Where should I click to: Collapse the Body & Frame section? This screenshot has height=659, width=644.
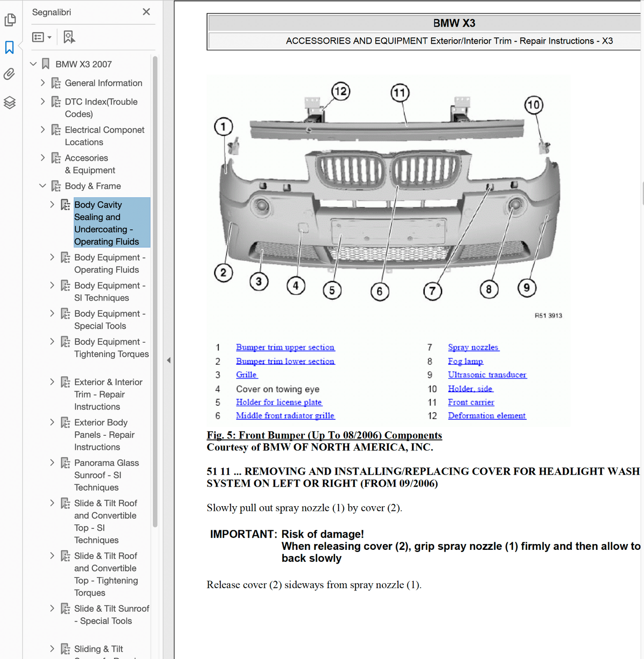[43, 186]
